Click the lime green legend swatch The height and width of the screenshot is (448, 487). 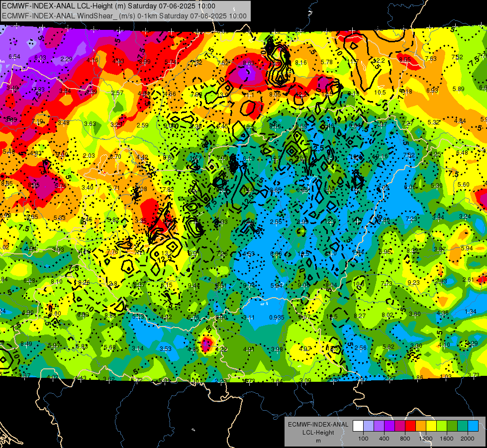442,426
